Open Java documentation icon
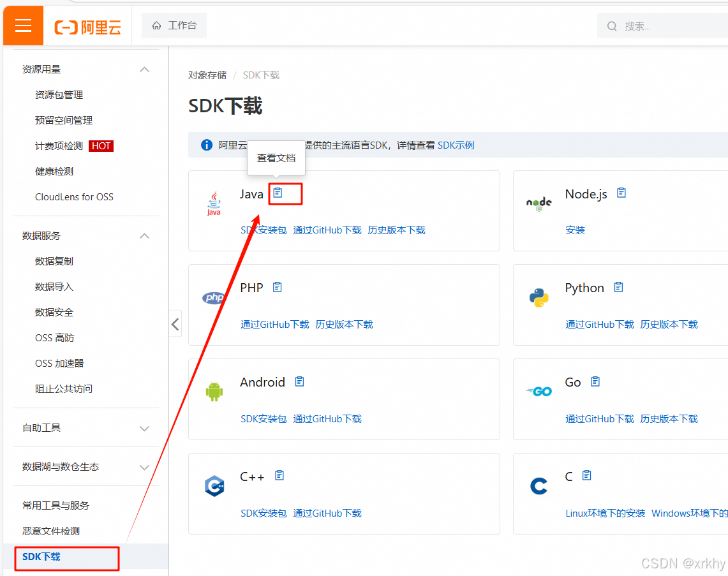The width and height of the screenshot is (728, 576). coord(278,193)
